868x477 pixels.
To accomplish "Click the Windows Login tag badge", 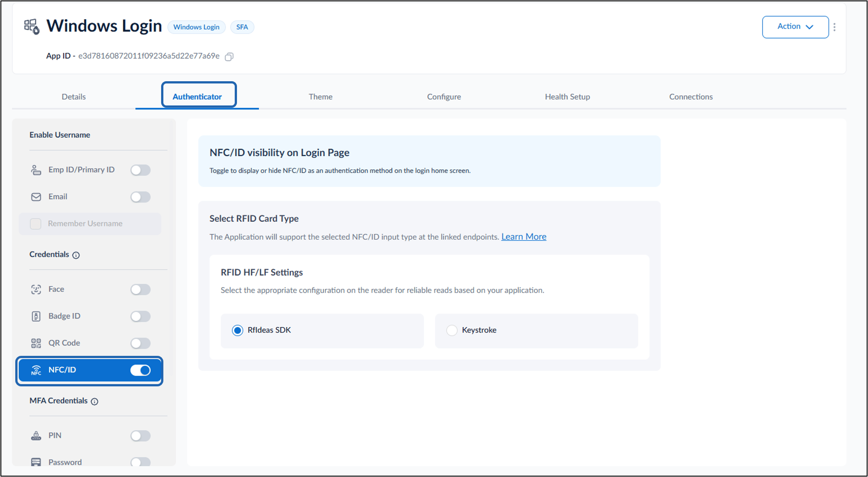I will pyautogui.click(x=197, y=27).
